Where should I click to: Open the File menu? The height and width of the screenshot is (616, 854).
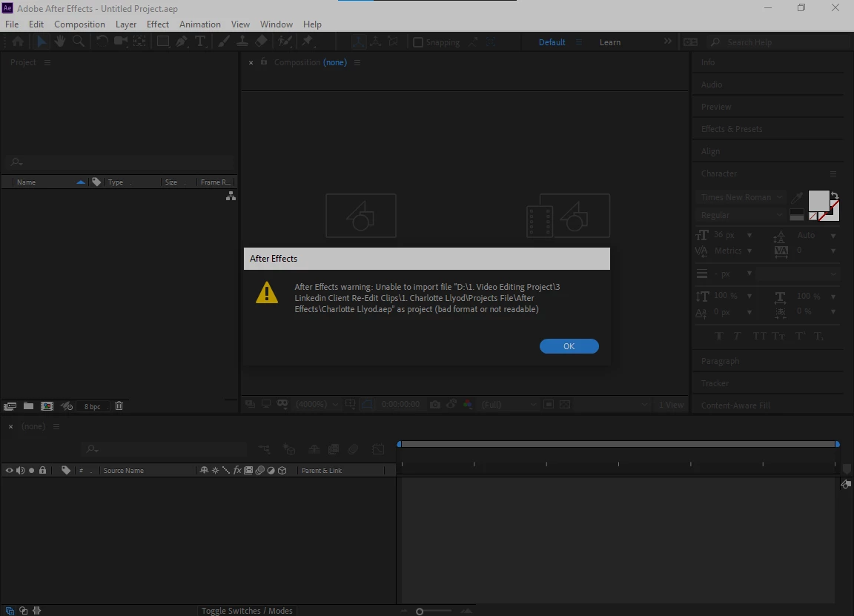[x=11, y=24]
